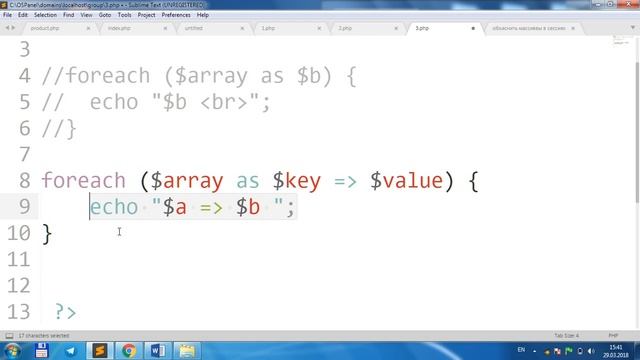Click the Sublime Text taskbar icon

[100, 351]
